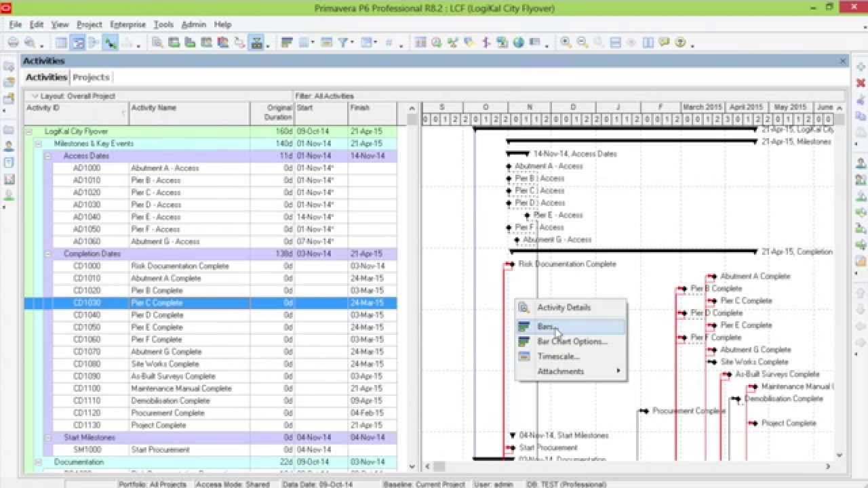Click the Level Resources icon

pos(453,43)
